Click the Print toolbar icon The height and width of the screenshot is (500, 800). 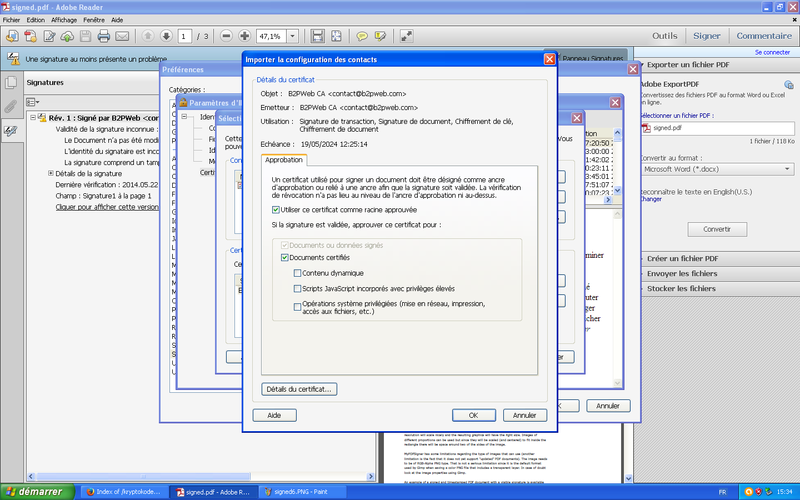[x=104, y=36]
